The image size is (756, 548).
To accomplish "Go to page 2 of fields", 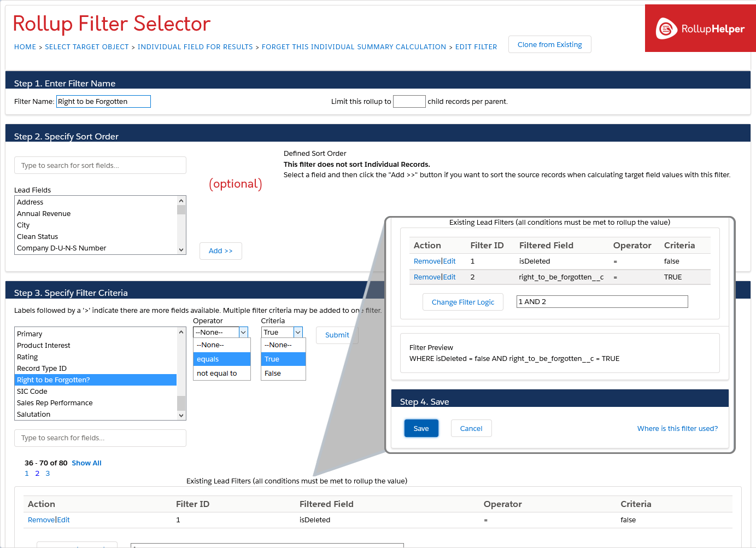I will point(37,474).
